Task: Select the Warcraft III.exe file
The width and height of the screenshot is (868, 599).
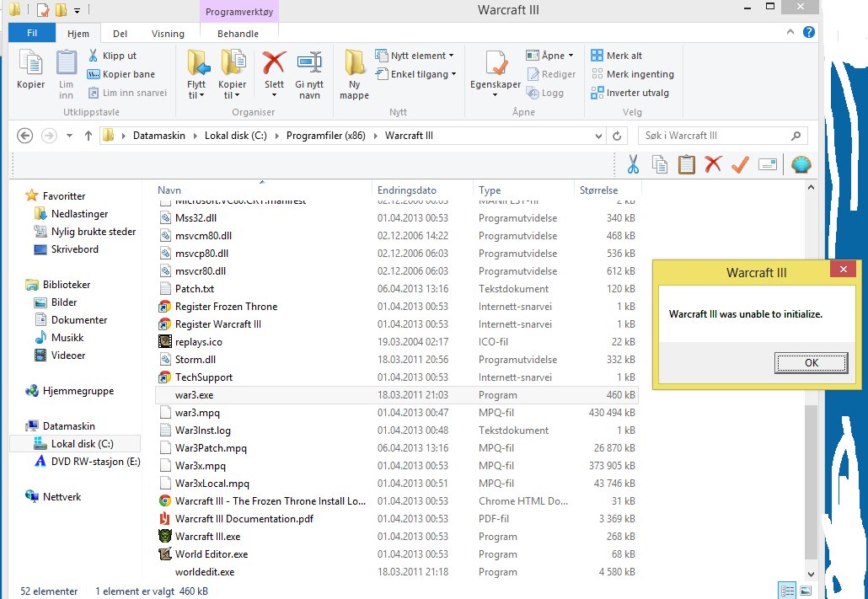Action: coord(207,537)
